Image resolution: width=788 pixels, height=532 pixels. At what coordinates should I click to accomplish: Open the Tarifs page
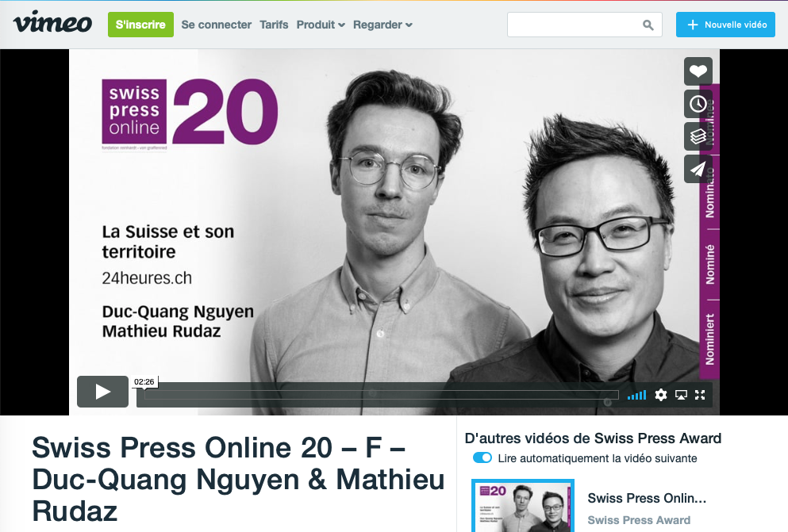274,25
